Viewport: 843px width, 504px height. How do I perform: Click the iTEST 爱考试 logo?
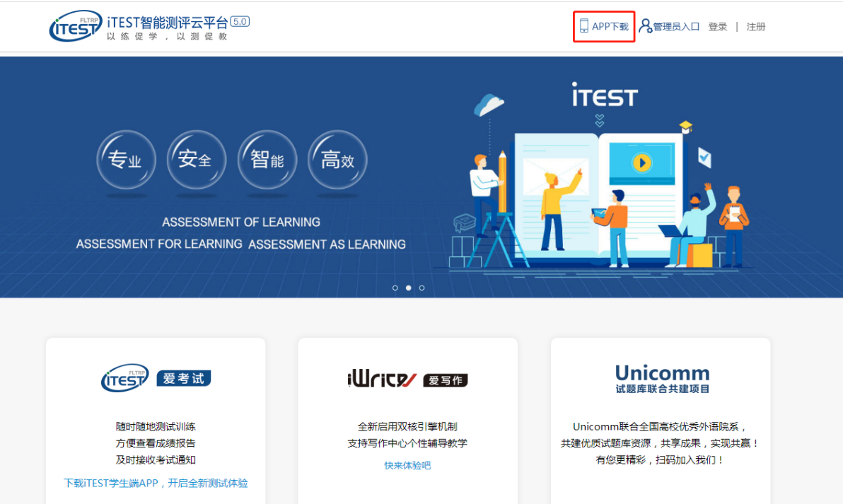tap(156, 379)
